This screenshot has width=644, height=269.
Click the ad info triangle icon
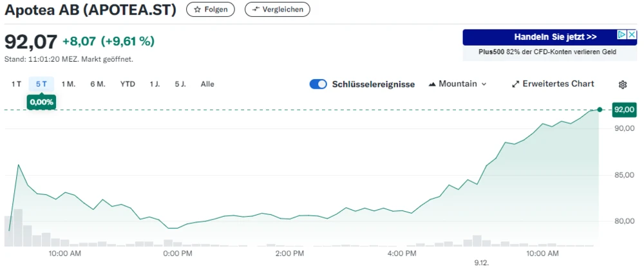[x=622, y=35]
